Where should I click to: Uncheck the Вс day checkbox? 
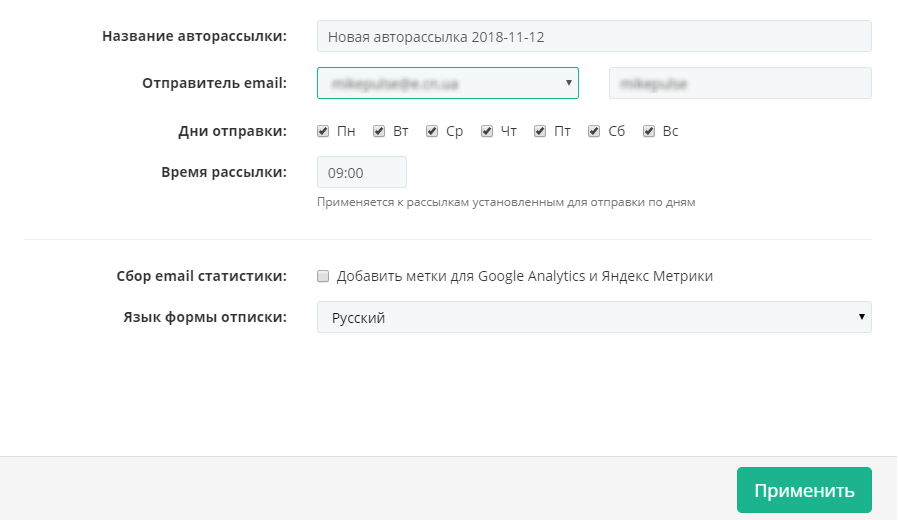649,131
